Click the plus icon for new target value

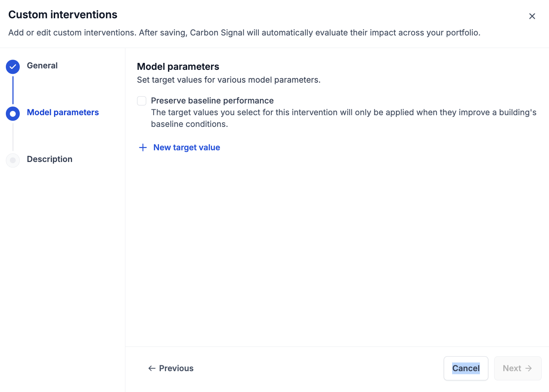143,147
